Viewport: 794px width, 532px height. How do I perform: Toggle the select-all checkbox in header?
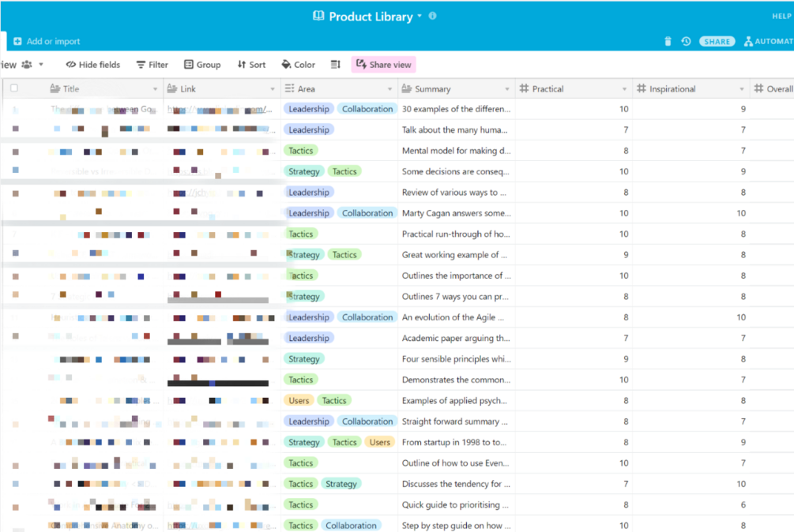click(14, 88)
